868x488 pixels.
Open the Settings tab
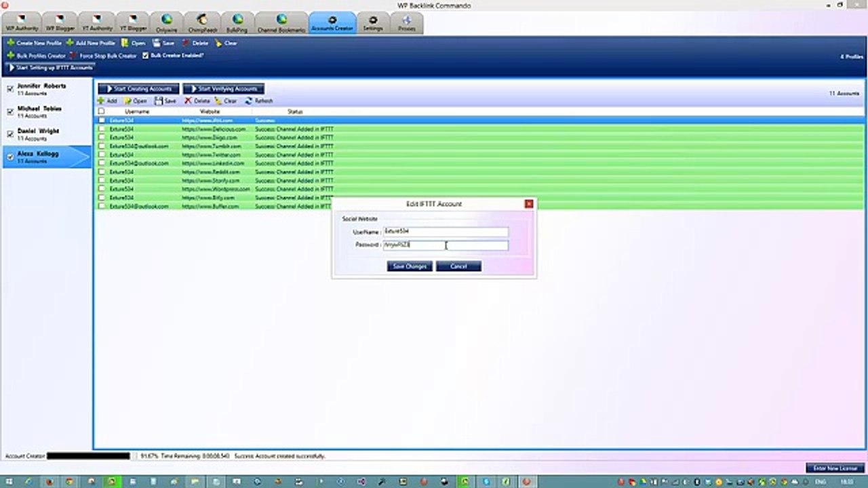[373, 22]
